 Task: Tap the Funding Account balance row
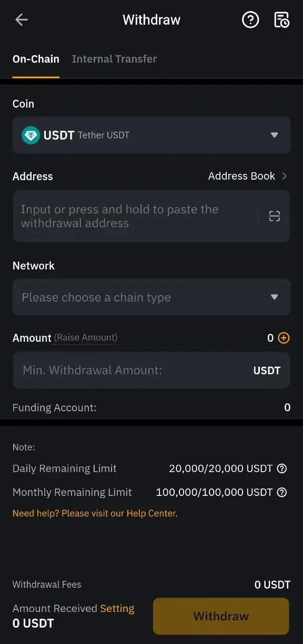pyautogui.click(x=151, y=407)
